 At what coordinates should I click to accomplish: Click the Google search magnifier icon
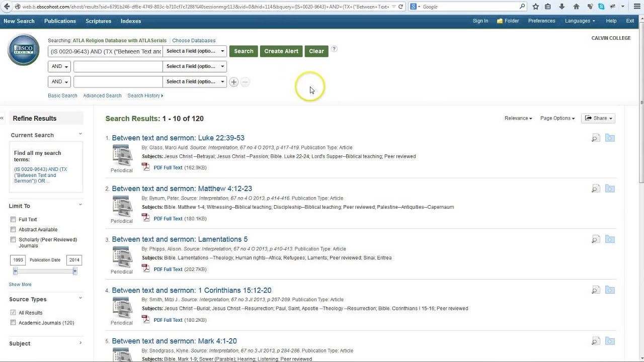[522, 7]
